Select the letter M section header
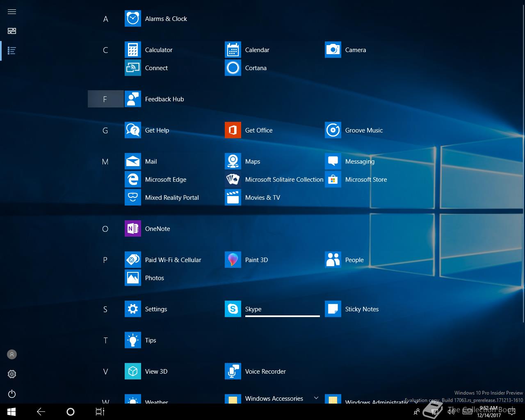525x420 pixels. [x=105, y=162]
